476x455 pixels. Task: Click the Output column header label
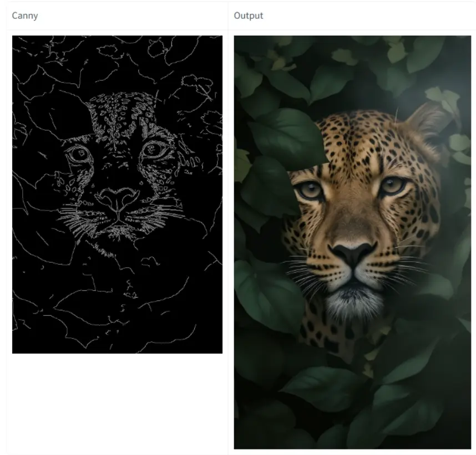pos(249,16)
